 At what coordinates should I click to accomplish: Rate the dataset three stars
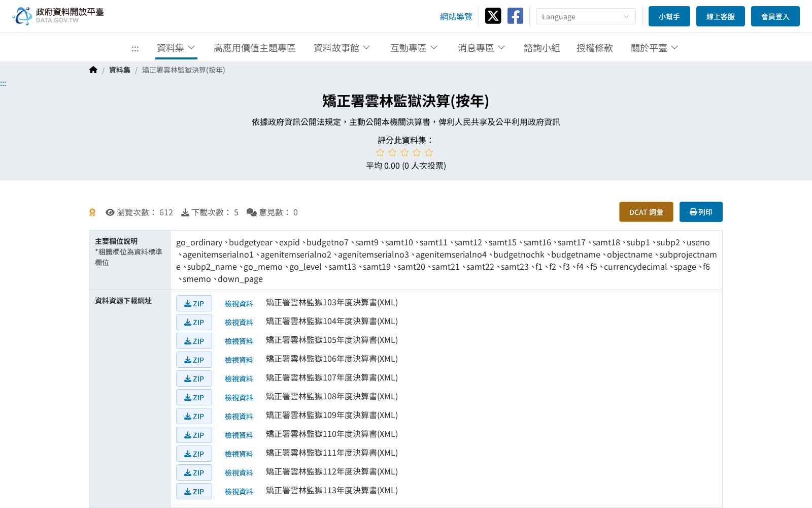(x=404, y=152)
